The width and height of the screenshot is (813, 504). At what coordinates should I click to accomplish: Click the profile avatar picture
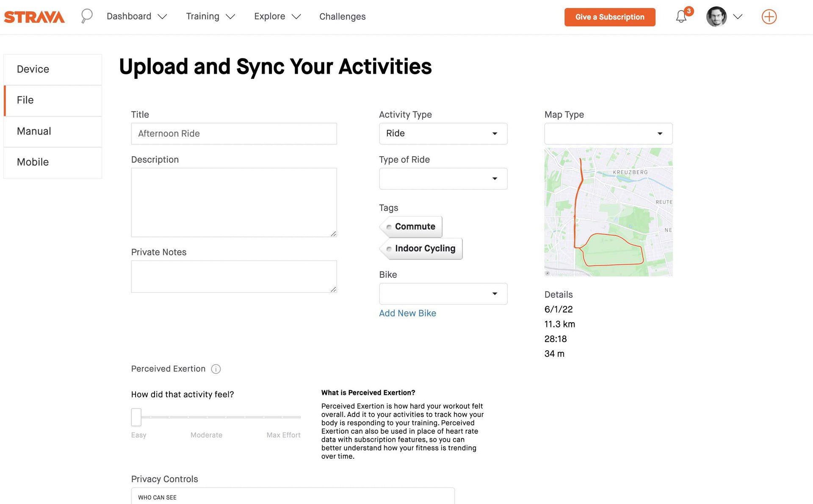coord(716,17)
